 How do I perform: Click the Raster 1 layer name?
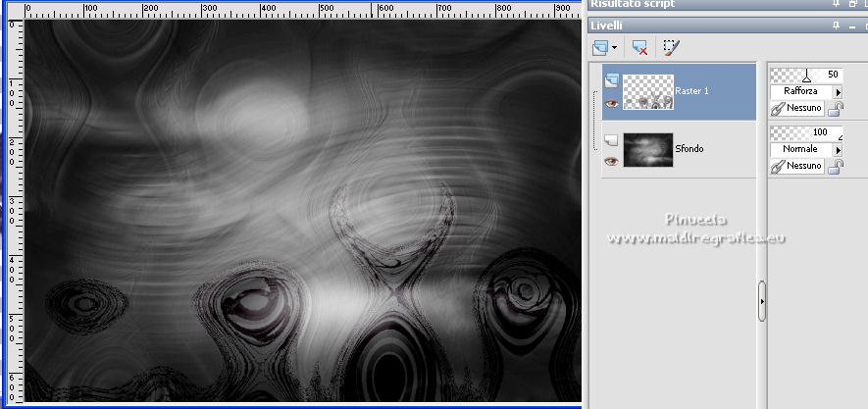[692, 91]
